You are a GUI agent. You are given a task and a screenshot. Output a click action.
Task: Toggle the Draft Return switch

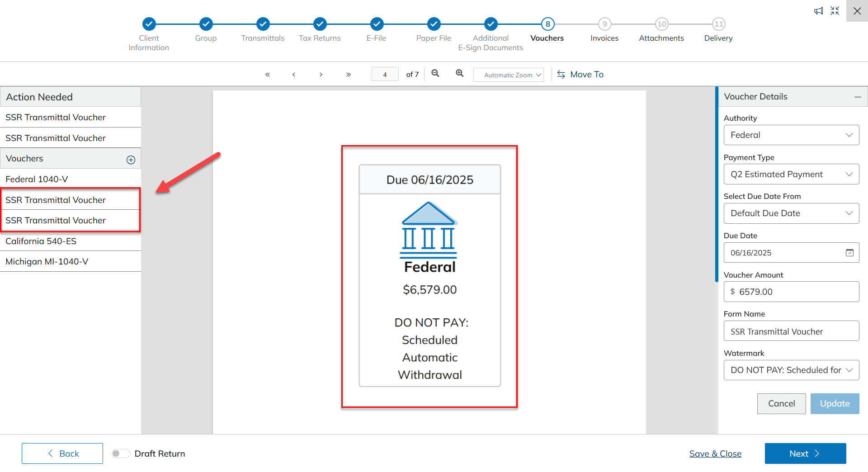tap(121, 453)
